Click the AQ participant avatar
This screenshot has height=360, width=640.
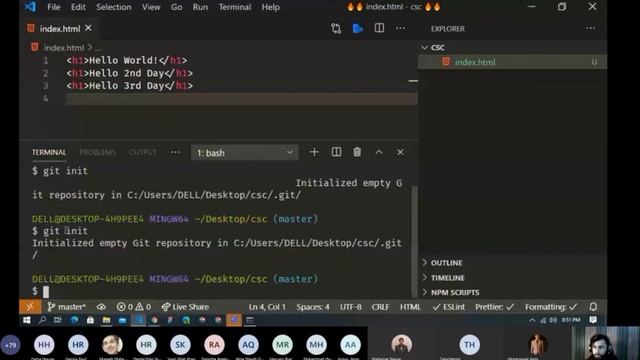pos(248,345)
